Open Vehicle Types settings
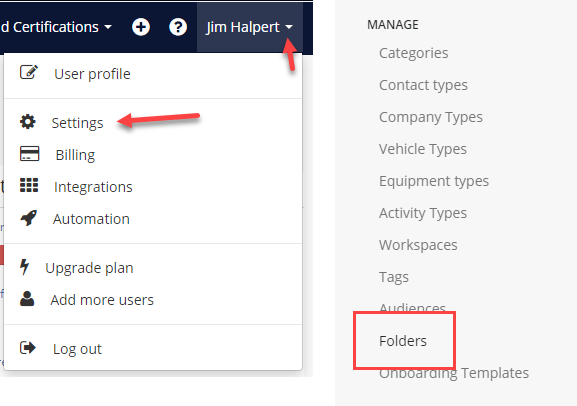 coord(423,149)
